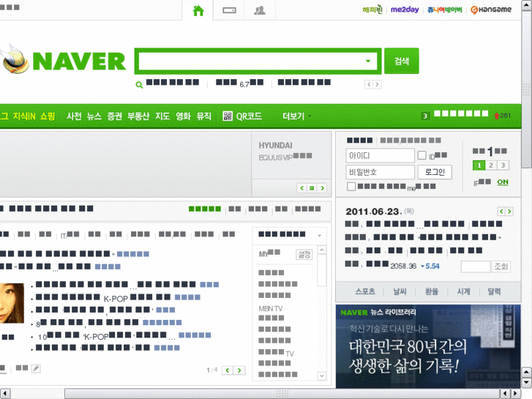Show next suggested search keywords

pos(378,84)
